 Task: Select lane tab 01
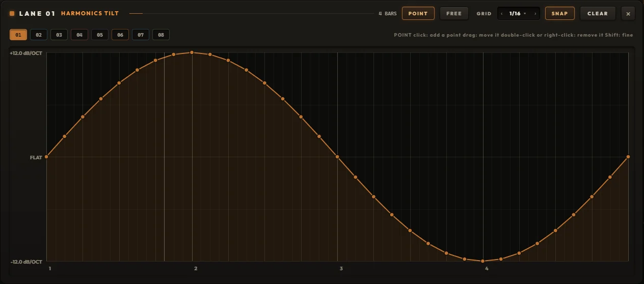pos(18,35)
